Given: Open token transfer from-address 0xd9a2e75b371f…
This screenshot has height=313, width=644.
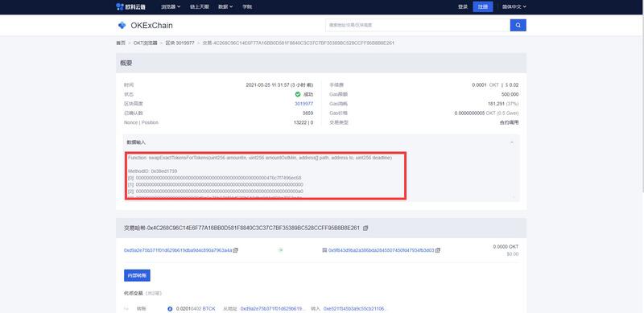Looking at the screenshot, I should (274, 308).
